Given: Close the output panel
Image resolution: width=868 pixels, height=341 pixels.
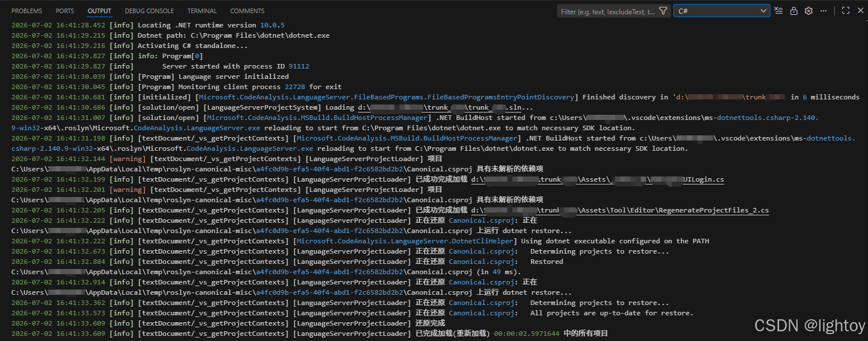Looking at the screenshot, I should [x=860, y=11].
